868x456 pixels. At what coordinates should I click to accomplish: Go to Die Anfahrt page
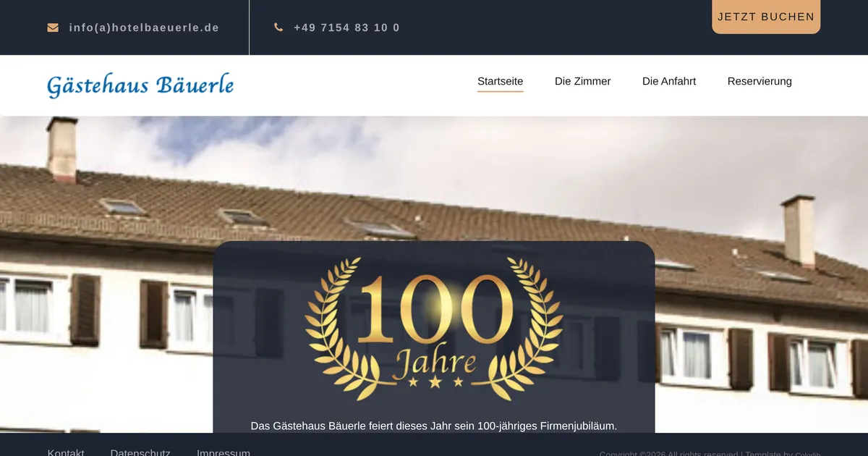click(669, 81)
